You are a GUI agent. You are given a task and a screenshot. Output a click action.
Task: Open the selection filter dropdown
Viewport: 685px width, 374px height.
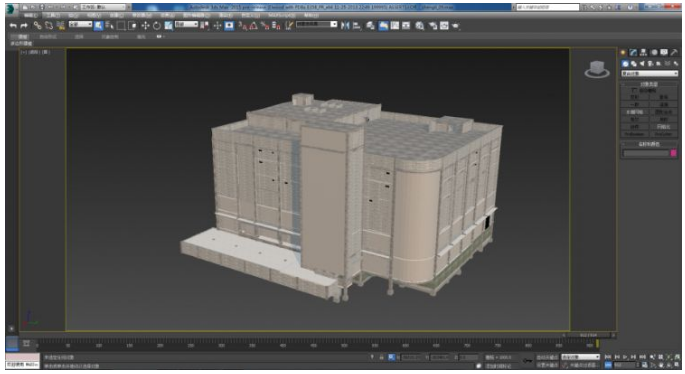click(80, 24)
